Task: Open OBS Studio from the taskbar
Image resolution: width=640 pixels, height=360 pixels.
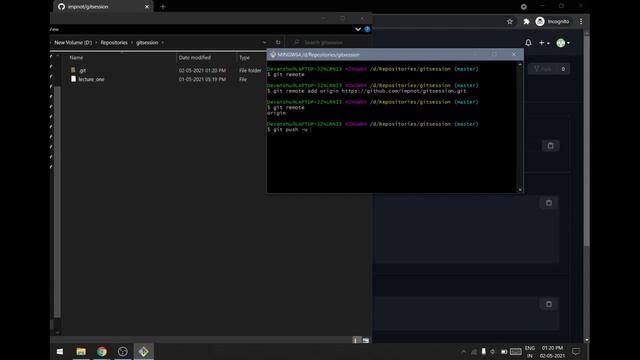Action: pyautogui.click(x=122, y=351)
